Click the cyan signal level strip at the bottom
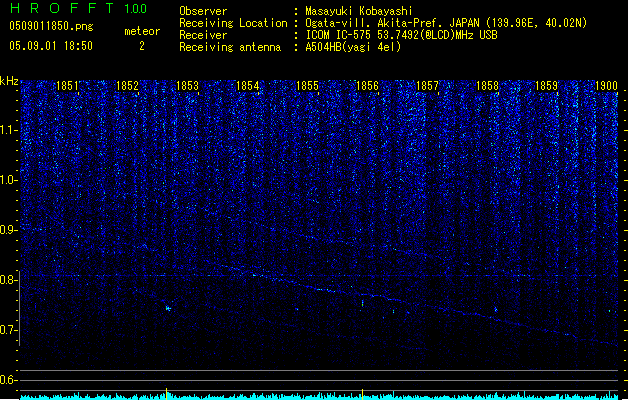 click(320, 397)
